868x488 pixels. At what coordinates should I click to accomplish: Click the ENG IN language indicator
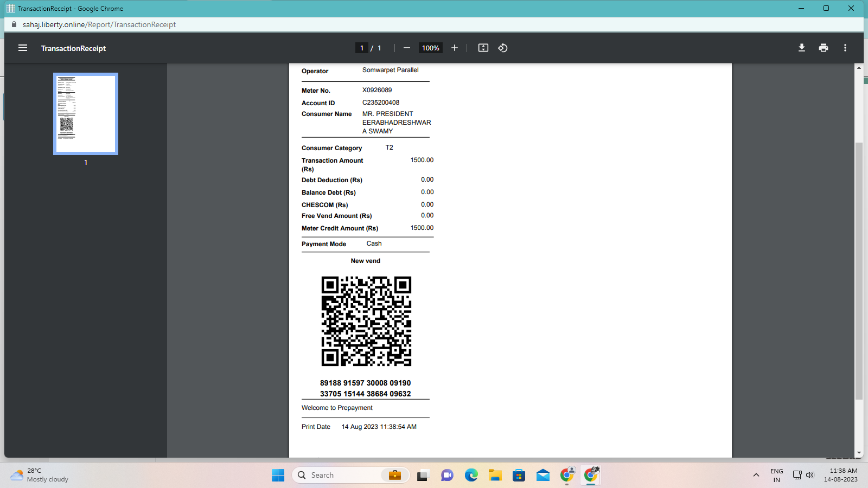[777, 475]
